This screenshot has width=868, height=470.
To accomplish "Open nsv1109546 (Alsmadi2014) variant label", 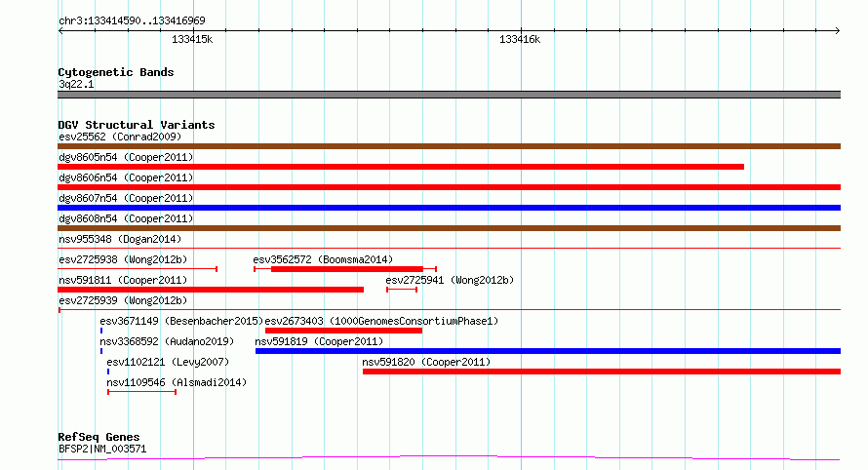I will tap(177, 382).
